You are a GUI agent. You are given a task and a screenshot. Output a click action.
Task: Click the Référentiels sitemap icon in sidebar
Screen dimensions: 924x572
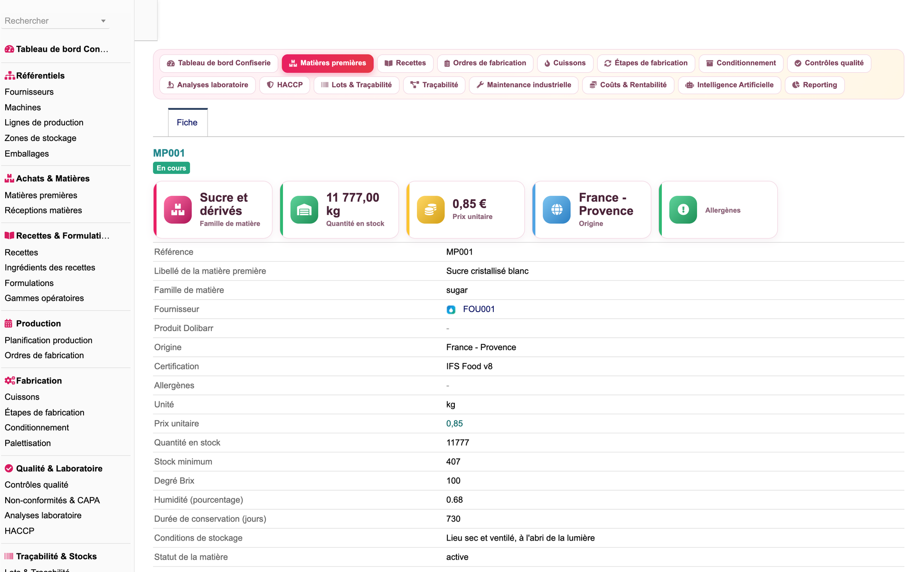tap(9, 76)
